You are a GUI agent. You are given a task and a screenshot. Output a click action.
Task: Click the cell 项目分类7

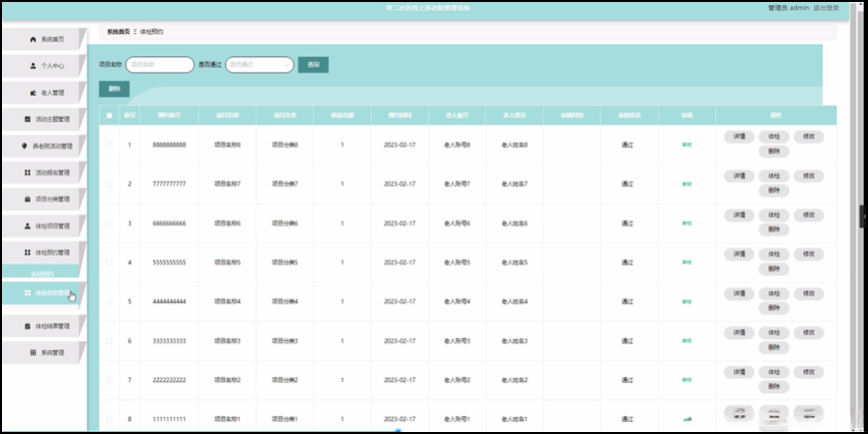[x=285, y=185]
